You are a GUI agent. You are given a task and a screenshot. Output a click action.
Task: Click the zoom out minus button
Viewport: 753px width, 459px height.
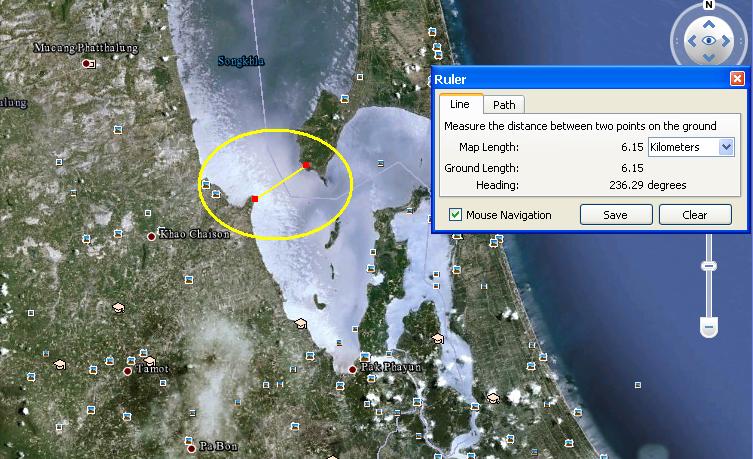pos(709,327)
